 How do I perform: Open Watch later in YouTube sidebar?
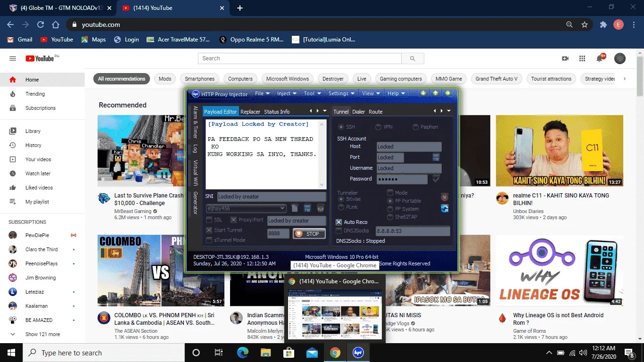coord(42,173)
